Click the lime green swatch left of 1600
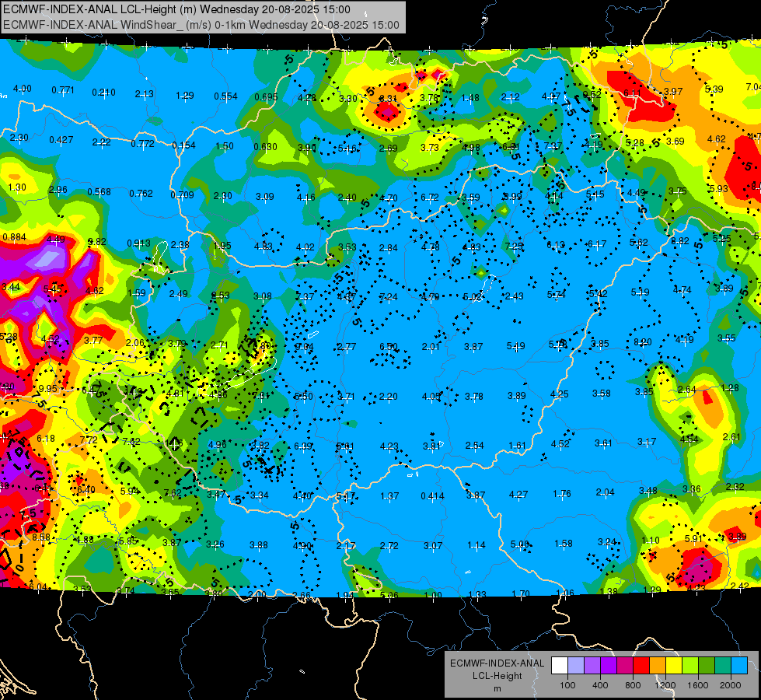This screenshot has width=761, height=700. (690, 666)
